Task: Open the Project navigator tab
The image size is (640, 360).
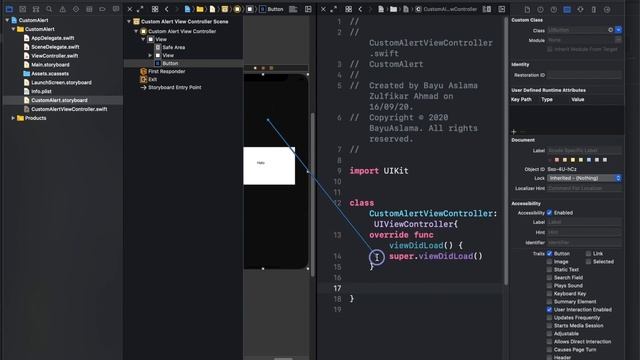Action: coord(9,9)
